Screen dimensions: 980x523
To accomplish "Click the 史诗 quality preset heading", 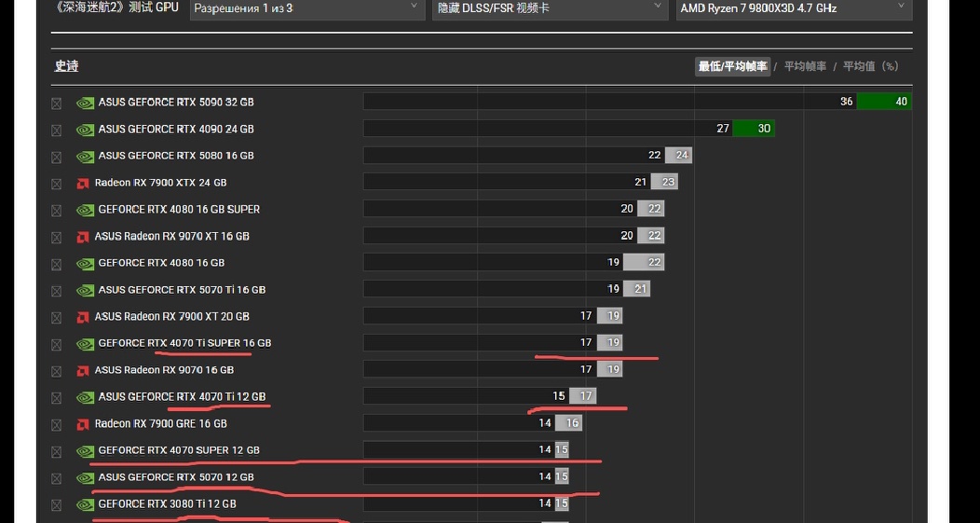I will coord(66,66).
